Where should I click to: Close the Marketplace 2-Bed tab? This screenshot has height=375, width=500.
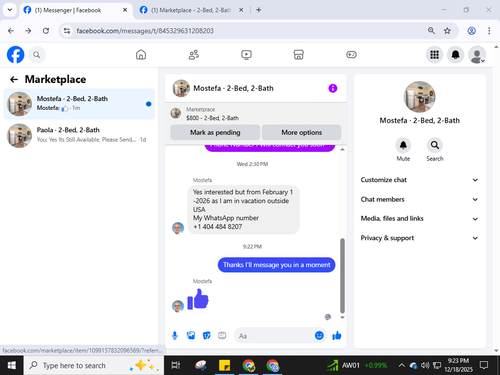(241, 10)
